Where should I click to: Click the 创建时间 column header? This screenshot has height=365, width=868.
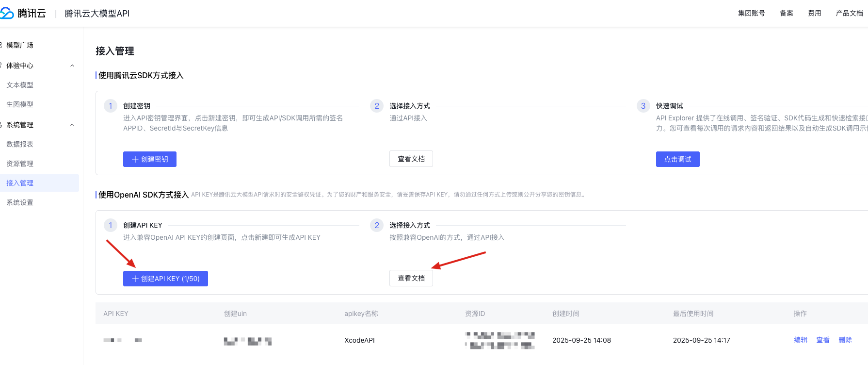click(566, 314)
